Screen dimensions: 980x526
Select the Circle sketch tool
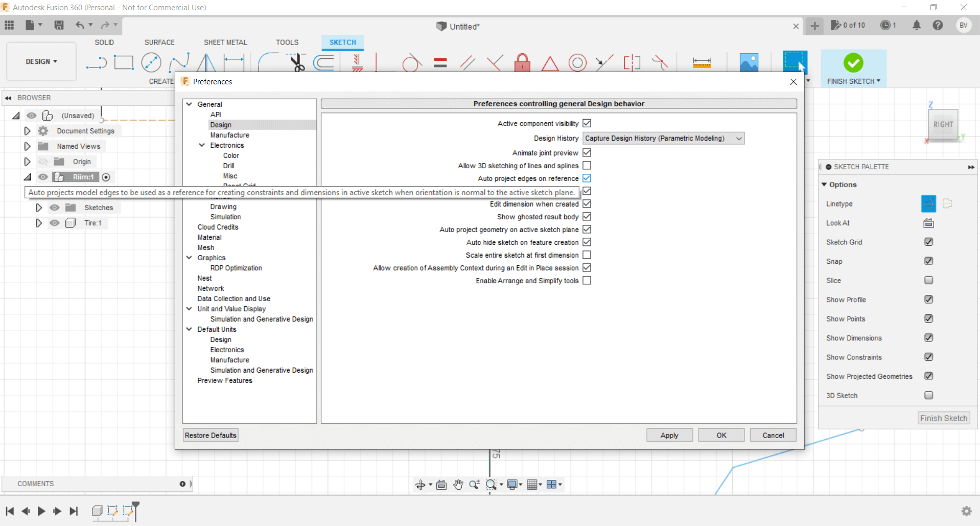coord(151,62)
